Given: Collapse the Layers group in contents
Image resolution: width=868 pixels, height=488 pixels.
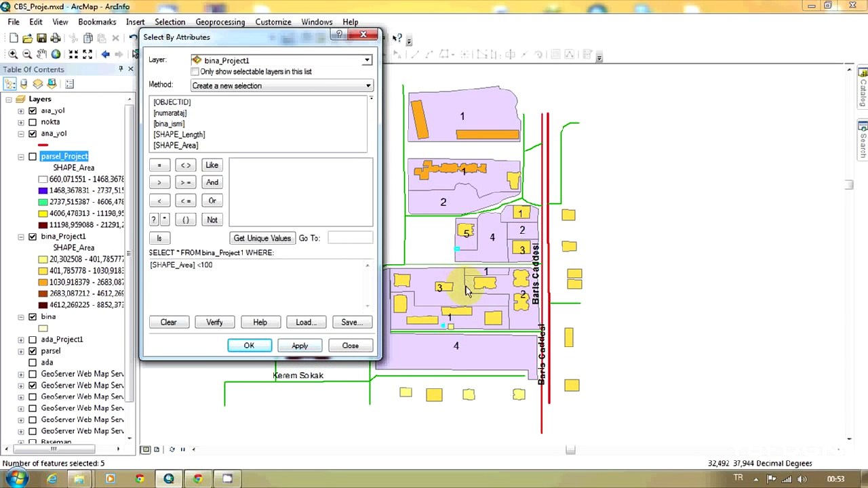Looking at the screenshot, I should (9, 99).
